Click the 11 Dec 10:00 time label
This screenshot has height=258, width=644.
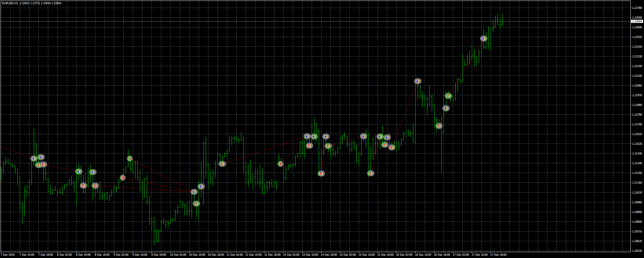coord(253,255)
